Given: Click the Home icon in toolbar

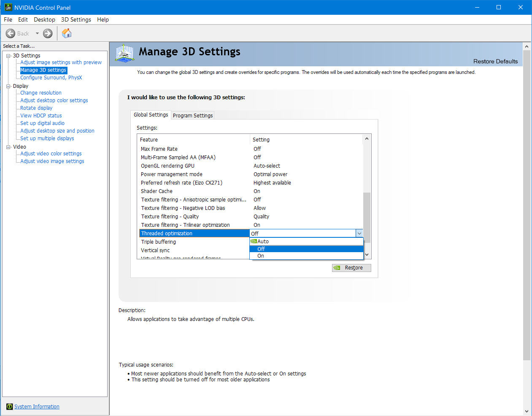Looking at the screenshot, I should 67,33.
